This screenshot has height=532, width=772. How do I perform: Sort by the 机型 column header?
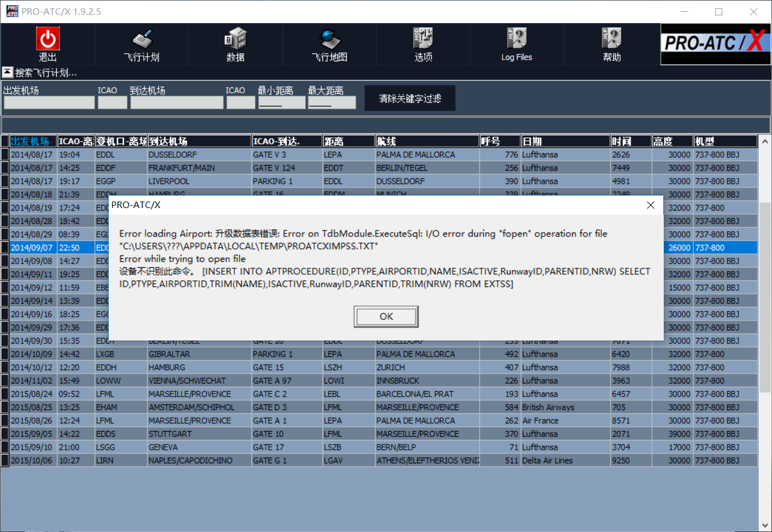[x=725, y=141]
